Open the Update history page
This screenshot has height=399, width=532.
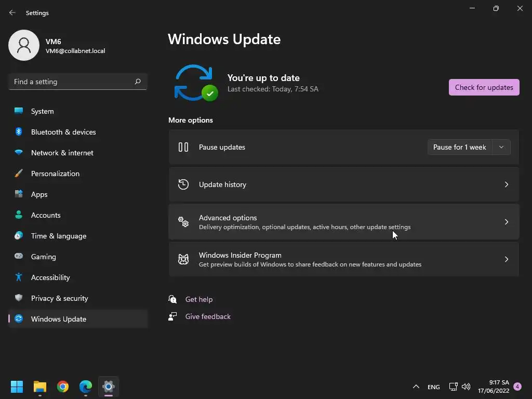(x=344, y=184)
